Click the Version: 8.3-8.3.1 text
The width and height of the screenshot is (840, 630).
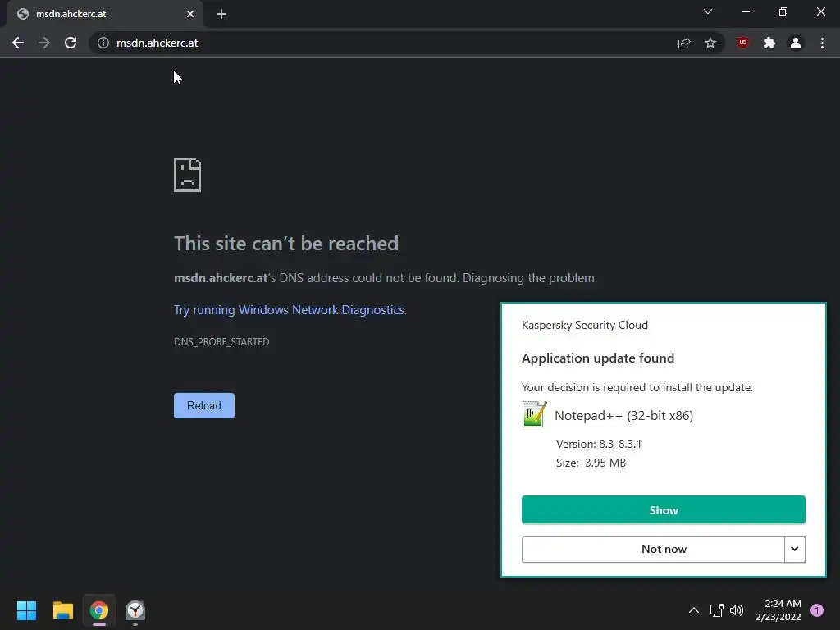point(598,444)
